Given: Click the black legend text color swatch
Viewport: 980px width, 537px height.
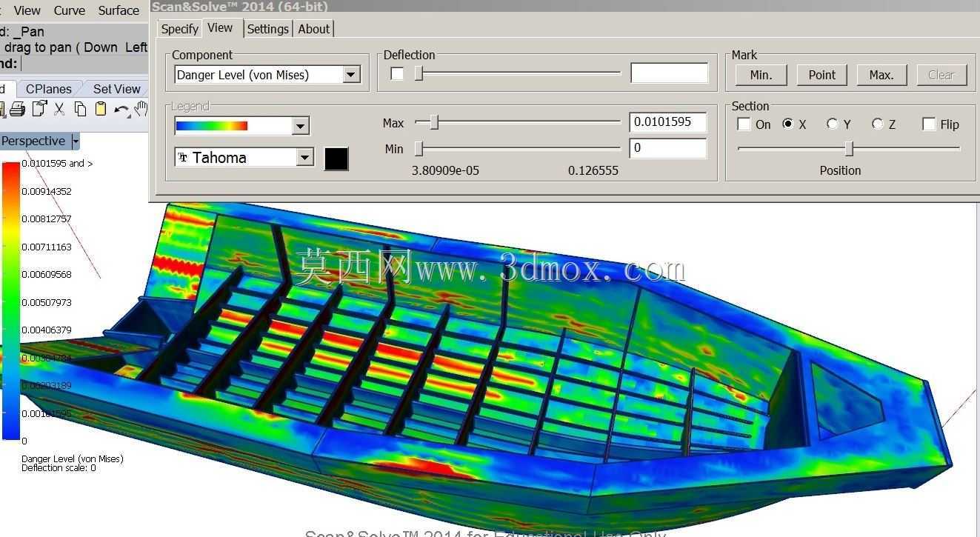Looking at the screenshot, I should 336,159.
